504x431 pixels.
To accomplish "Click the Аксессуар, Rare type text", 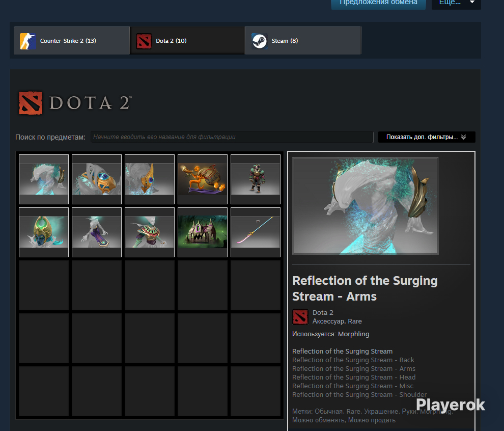I will tap(337, 321).
